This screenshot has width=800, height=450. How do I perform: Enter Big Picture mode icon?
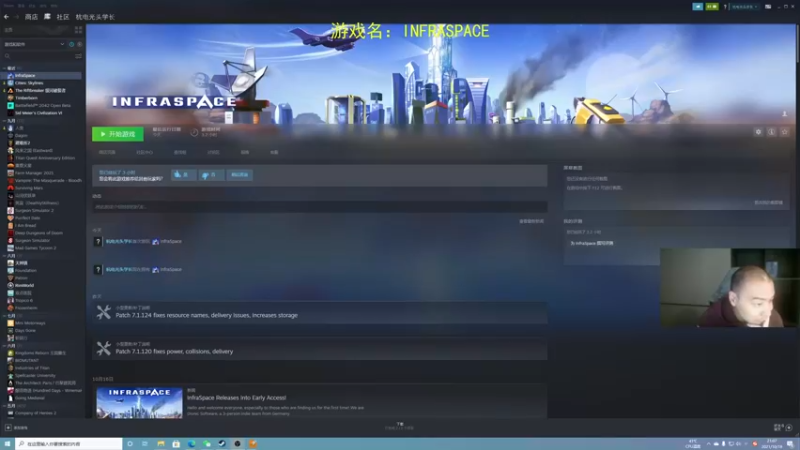click(768, 7)
